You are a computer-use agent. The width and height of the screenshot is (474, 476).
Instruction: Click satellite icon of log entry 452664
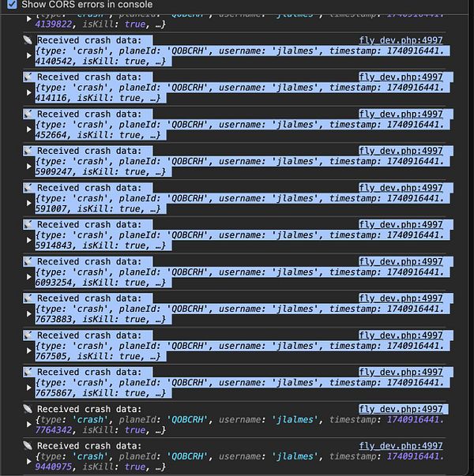pyautogui.click(x=28, y=114)
